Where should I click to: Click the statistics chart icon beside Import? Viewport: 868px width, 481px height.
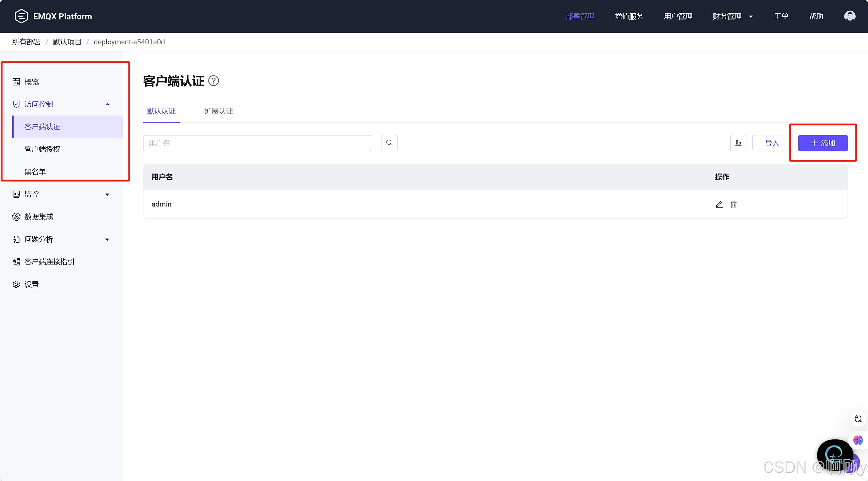[738, 143]
